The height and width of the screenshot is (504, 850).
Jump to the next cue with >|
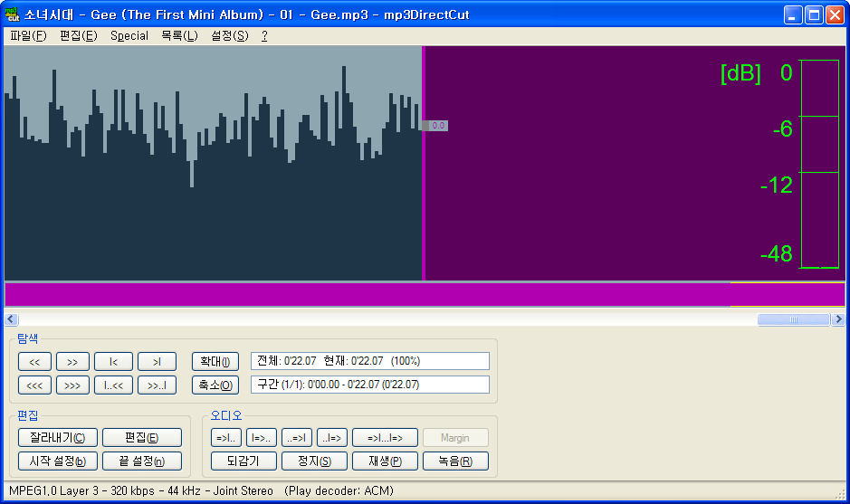click(x=157, y=361)
